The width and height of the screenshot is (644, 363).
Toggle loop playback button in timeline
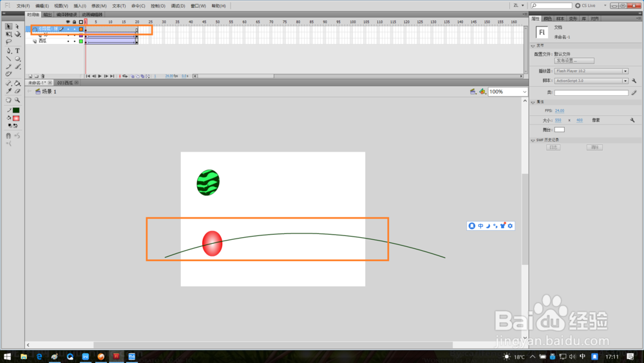126,77
